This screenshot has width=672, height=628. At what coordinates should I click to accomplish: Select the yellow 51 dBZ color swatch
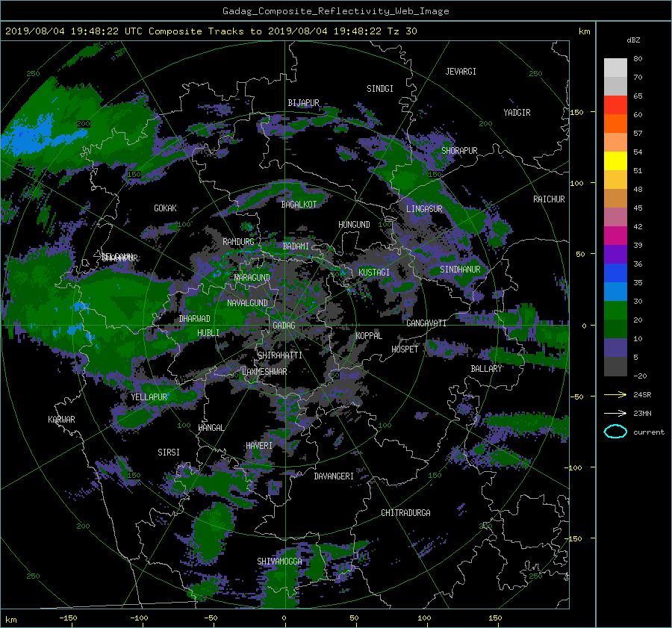(x=615, y=161)
